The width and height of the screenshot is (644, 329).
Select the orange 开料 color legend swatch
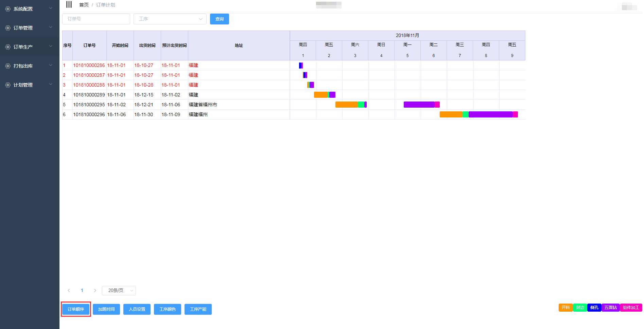(x=565, y=308)
